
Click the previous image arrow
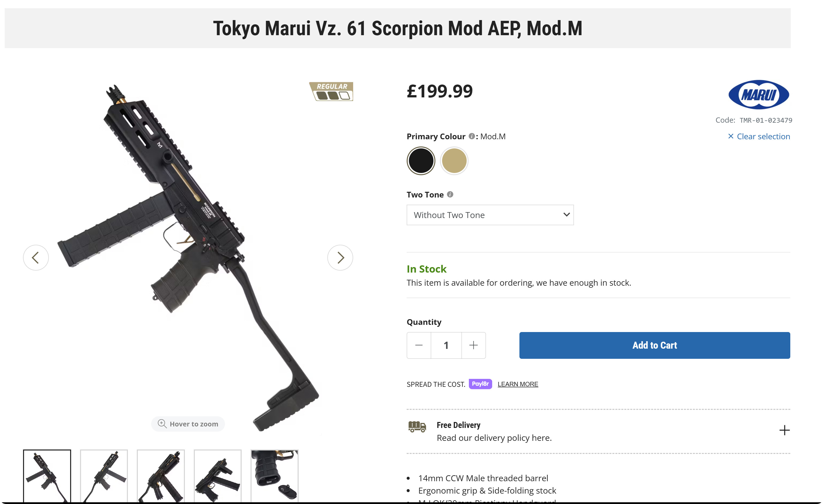[x=36, y=257]
